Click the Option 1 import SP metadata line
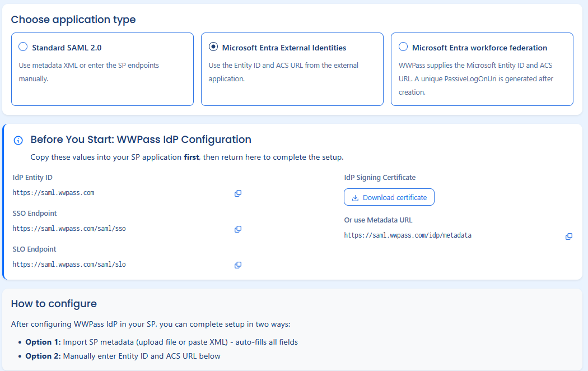The height and width of the screenshot is (371, 588). pyautogui.click(x=162, y=342)
